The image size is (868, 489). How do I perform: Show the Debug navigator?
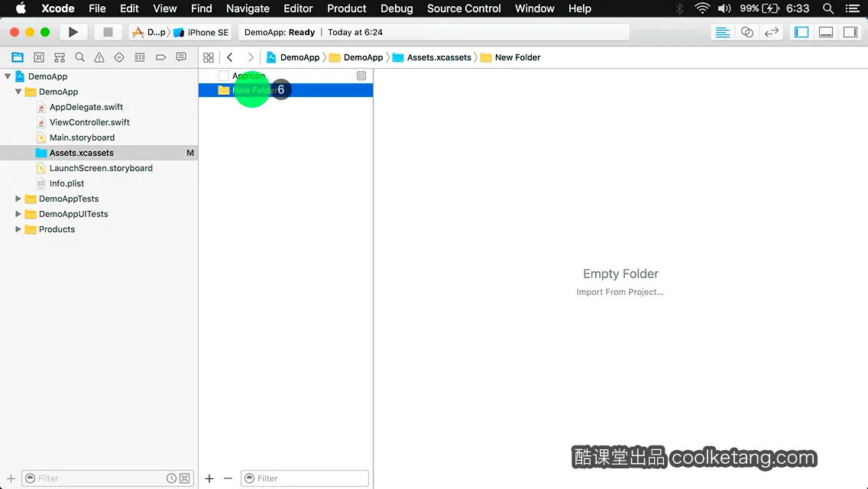coord(140,57)
